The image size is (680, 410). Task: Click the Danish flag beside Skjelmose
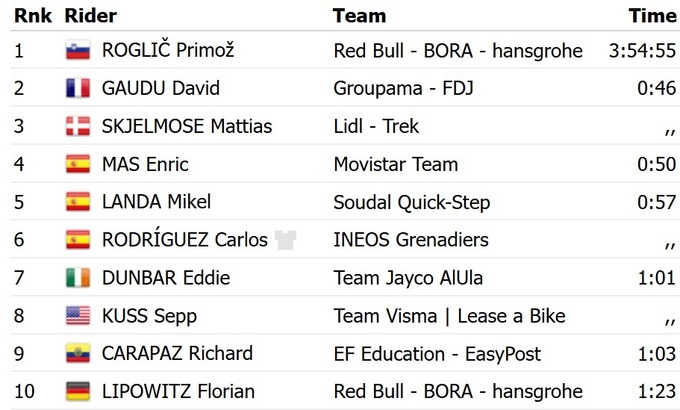click(77, 127)
